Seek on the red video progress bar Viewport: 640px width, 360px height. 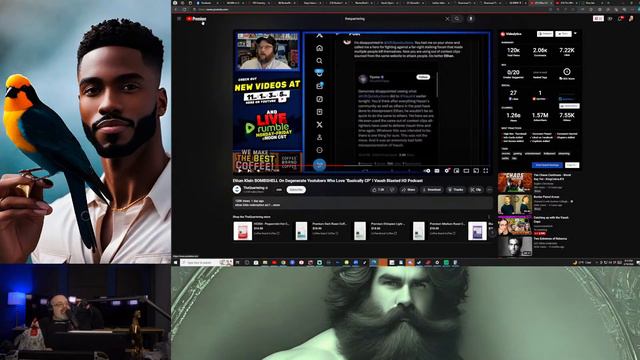point(361,166)
